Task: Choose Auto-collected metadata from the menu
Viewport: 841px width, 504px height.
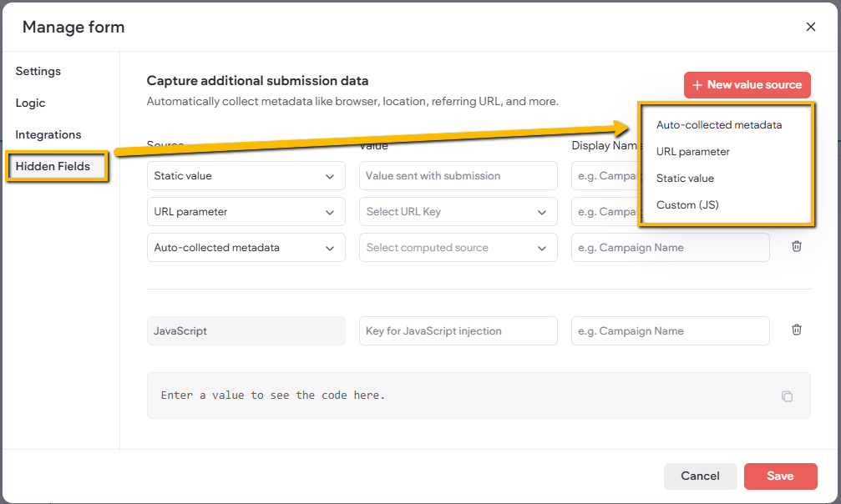Action: (x=719, y=125)
